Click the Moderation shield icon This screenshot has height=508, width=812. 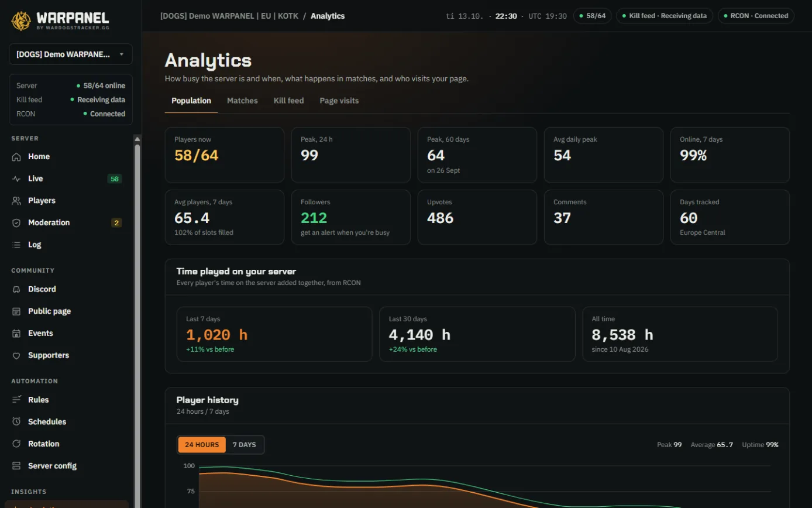point(16,223)
